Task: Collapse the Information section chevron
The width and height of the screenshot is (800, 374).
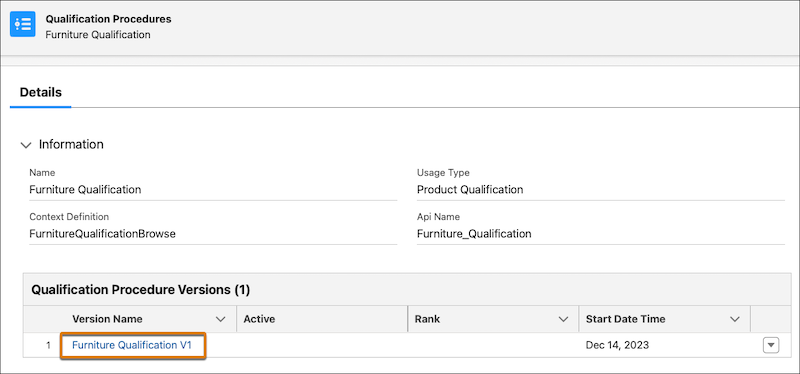Action: 25,145
